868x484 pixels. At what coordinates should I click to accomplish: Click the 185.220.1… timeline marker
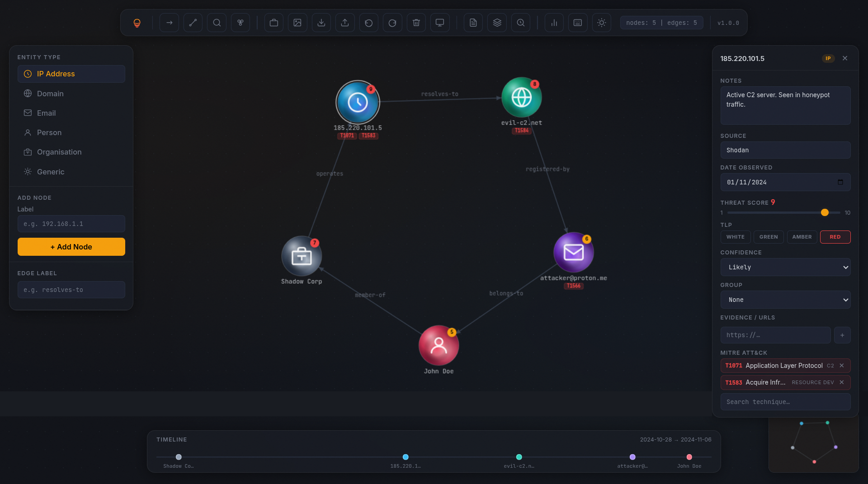point(406,457)
